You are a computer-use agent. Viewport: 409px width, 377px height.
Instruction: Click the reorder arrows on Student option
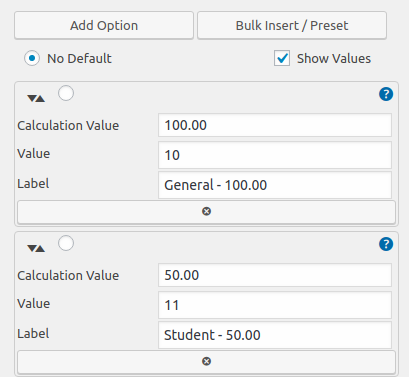pos(36,248)
